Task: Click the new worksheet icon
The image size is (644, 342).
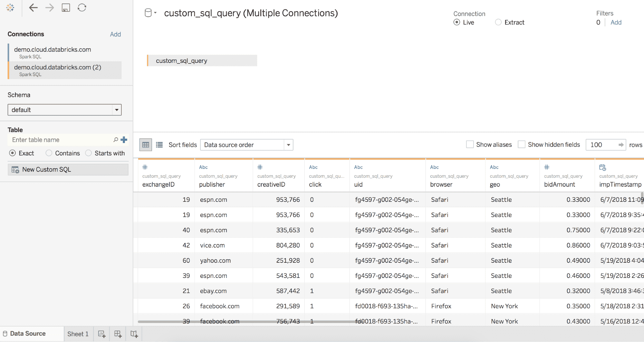Action: click(102, 334)
